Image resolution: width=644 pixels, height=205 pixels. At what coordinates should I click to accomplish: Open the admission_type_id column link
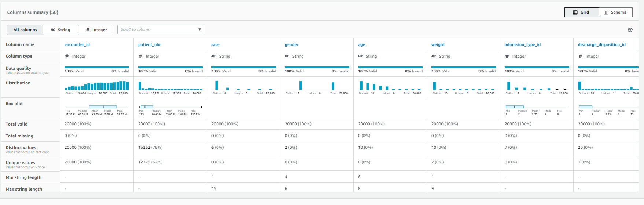[x=523, y=44]
